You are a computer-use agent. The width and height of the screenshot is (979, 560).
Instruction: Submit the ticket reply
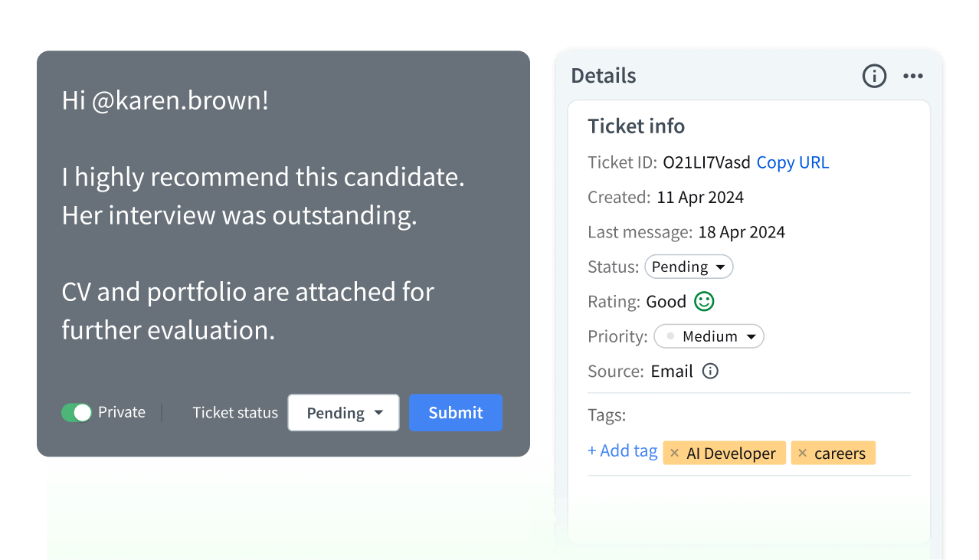(455, 412)
